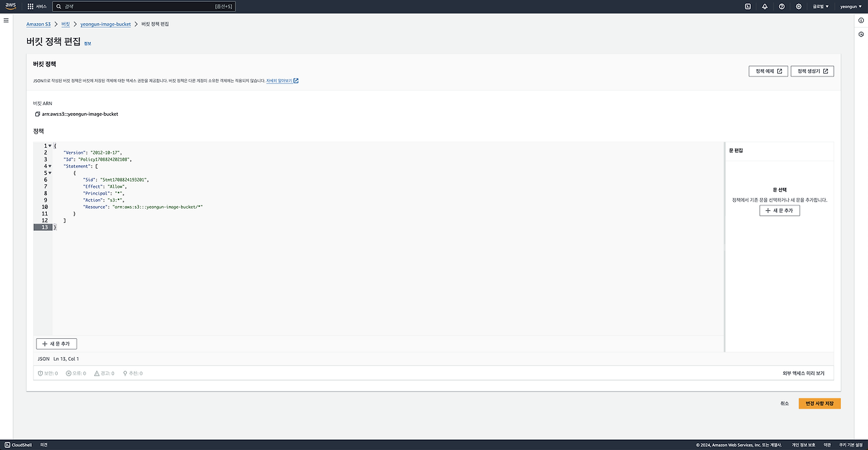
Task: Save changes with 변경 사항 저장
Action: [820, 403]
